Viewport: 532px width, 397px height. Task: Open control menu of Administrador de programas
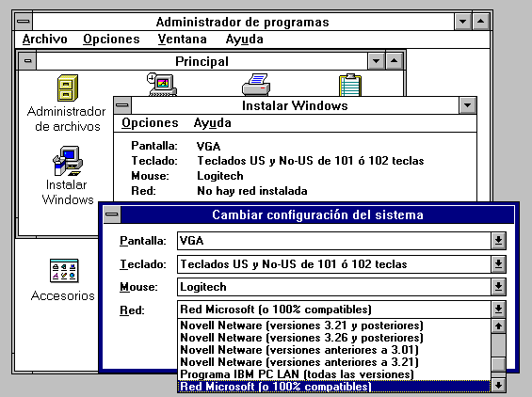click(24, 22)
